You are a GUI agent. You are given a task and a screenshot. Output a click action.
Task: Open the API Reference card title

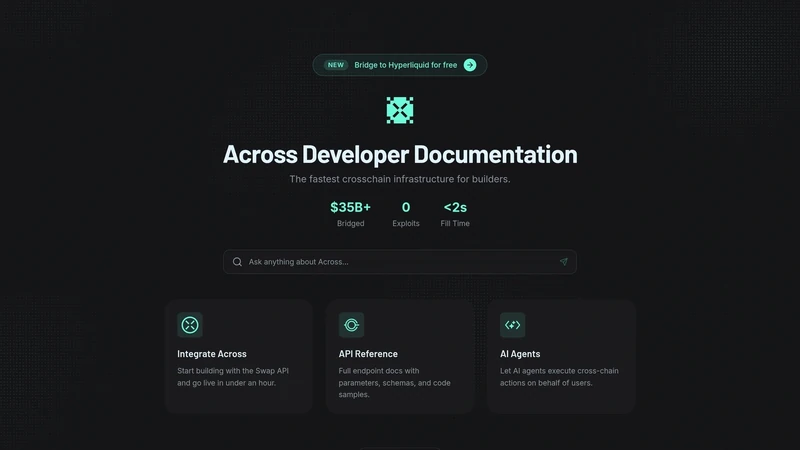[368, 354]
